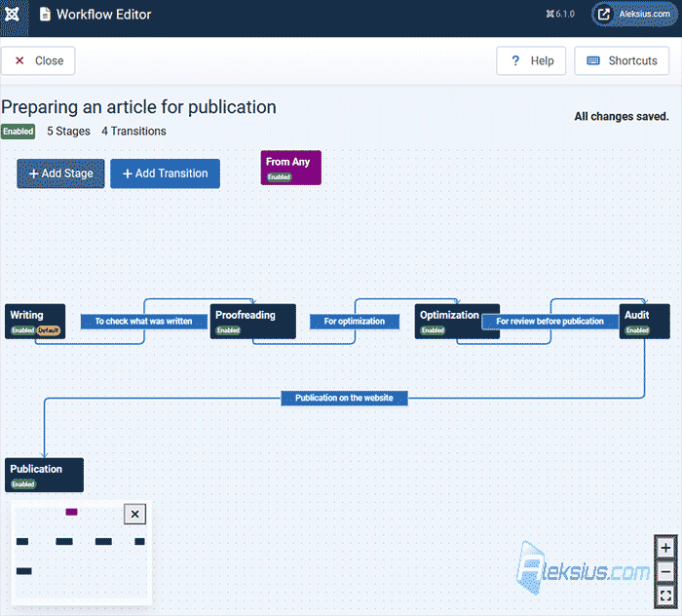Image resolution: width=682 pixels, height=616 pixels.
Task: Close the workflow editor
Action: tap(38, 60)
